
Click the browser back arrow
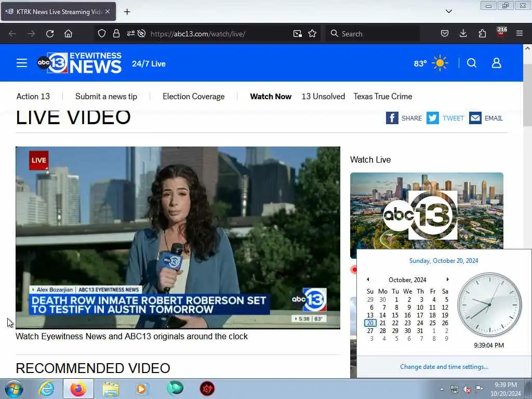click(x=12, y=34)
